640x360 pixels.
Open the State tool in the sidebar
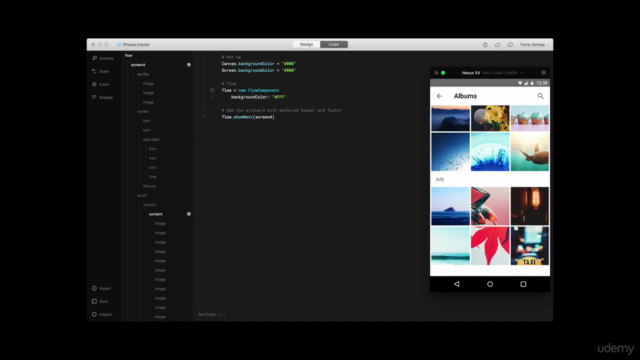tap(100, 71)
